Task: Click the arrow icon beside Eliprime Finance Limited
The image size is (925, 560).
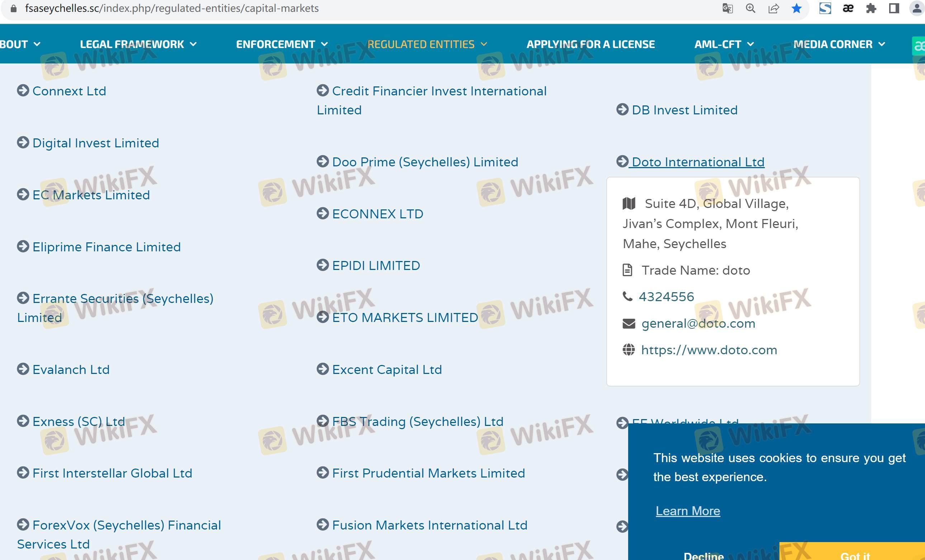Action: point(23,247)
